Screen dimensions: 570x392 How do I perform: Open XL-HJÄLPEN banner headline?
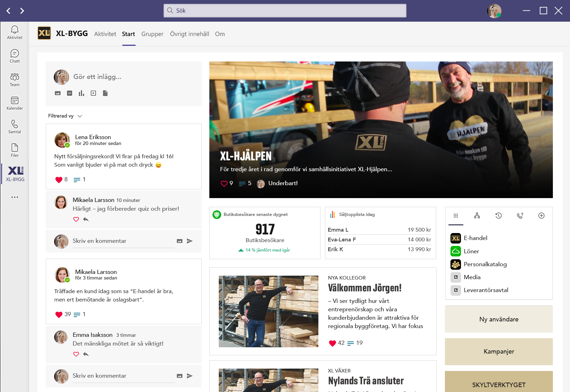(246, 156)
